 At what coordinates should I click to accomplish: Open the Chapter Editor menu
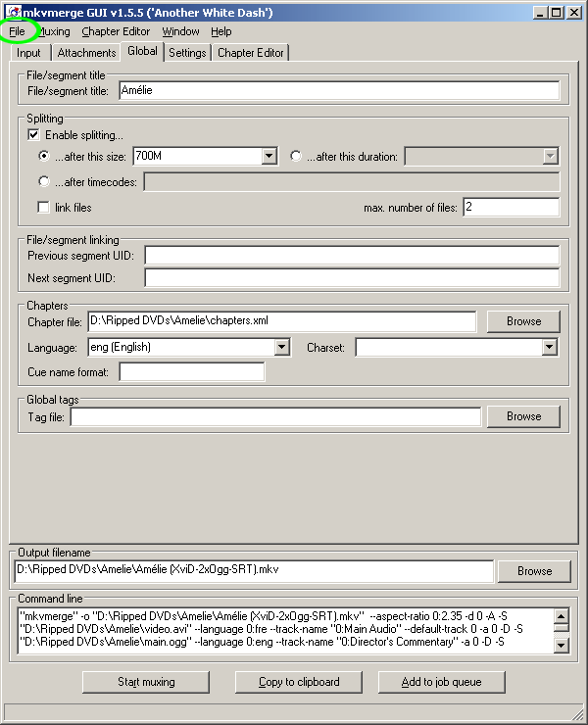click(116, 31)
